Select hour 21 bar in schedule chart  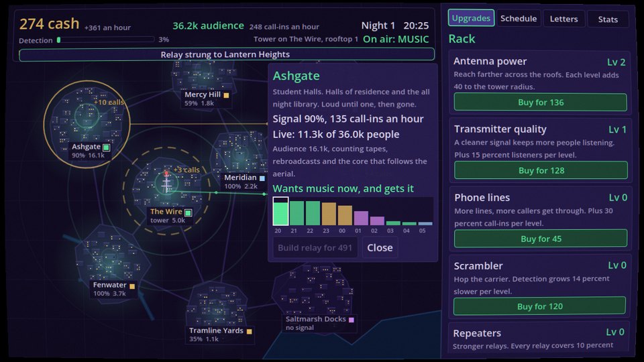297,213
